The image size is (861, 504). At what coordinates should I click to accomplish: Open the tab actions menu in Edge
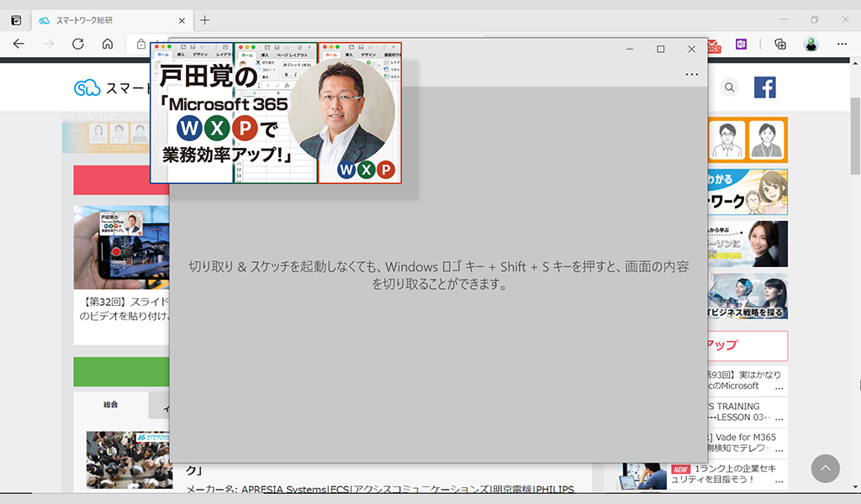(17, 20)
